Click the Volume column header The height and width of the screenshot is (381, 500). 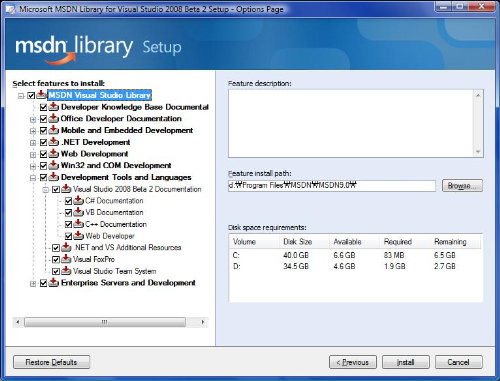[x=254, y=242]
